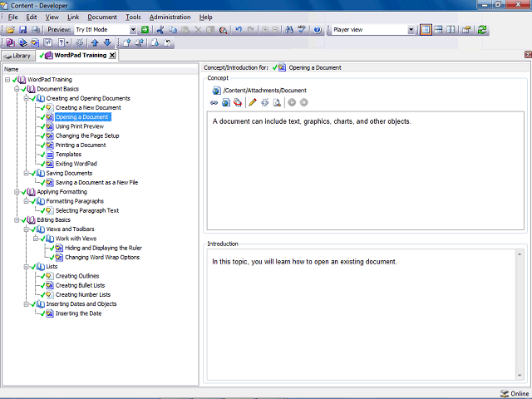
Task: Cut the selection with the scissors icon
Action: (x=160, y=30)
